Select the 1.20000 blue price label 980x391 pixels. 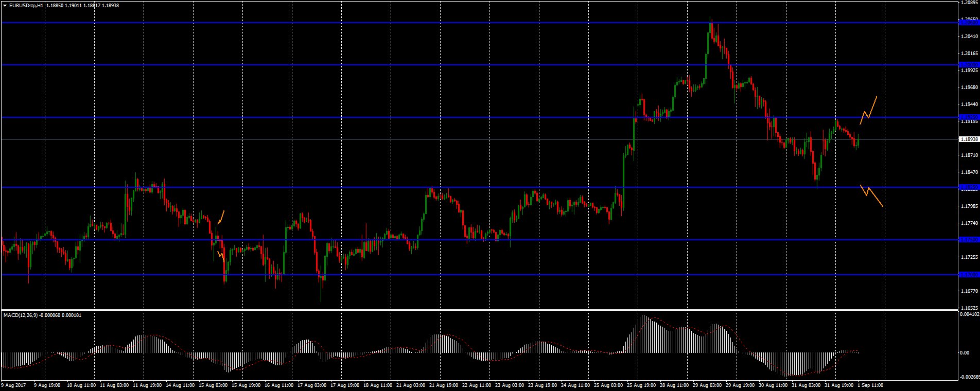(969, 65)
